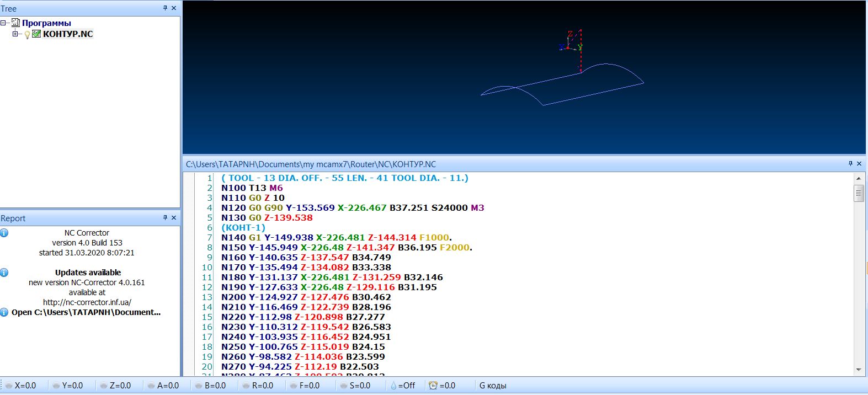
Task: Collapse the Программы tree node
Action: [x=3, y=23]
